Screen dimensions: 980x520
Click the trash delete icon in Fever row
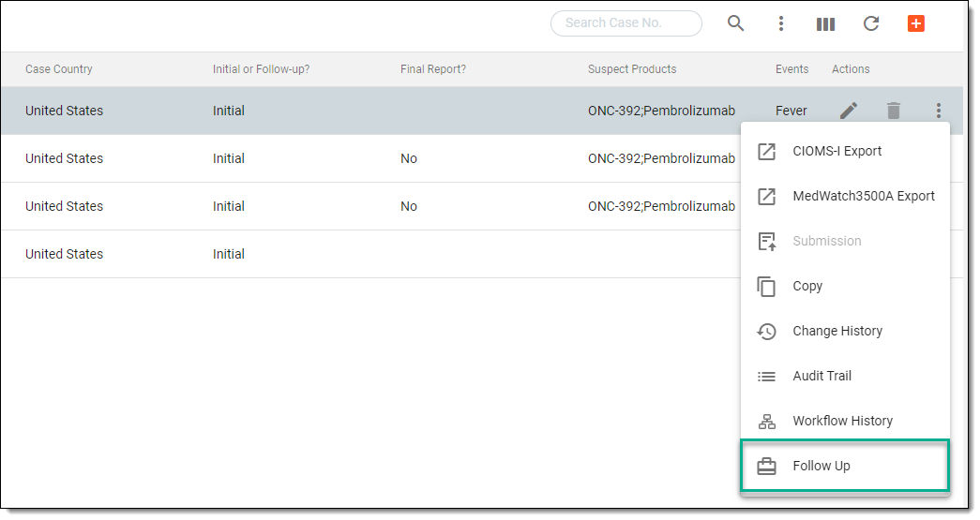click(894, 111)
